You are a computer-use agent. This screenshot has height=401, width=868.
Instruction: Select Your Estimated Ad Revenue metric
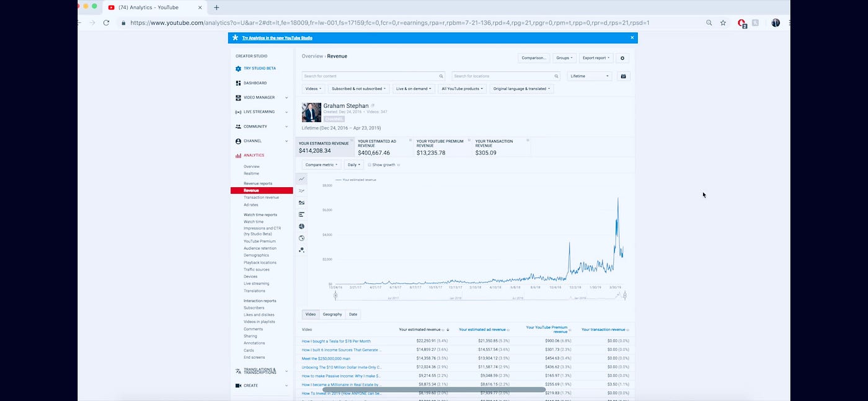(384, 147)
